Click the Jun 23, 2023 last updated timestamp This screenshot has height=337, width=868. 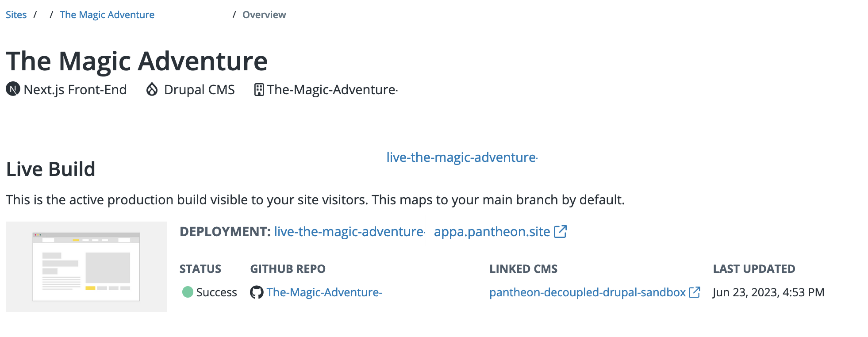tap(768, 292)
